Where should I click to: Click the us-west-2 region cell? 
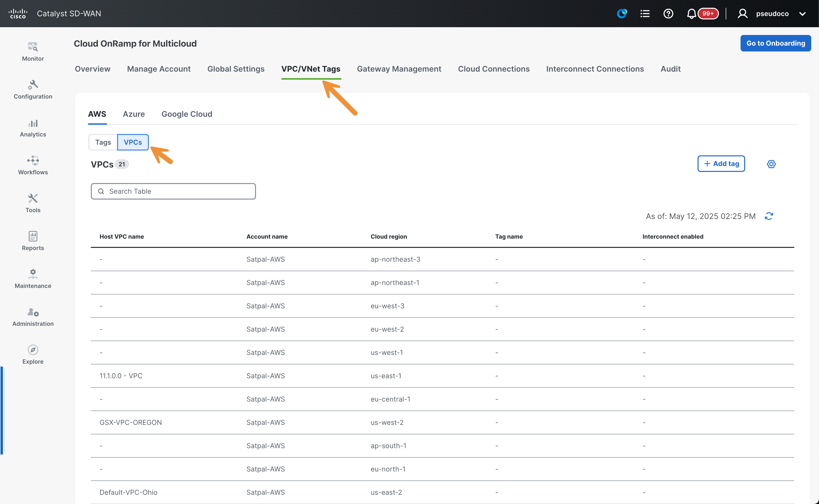pos(387,422)
